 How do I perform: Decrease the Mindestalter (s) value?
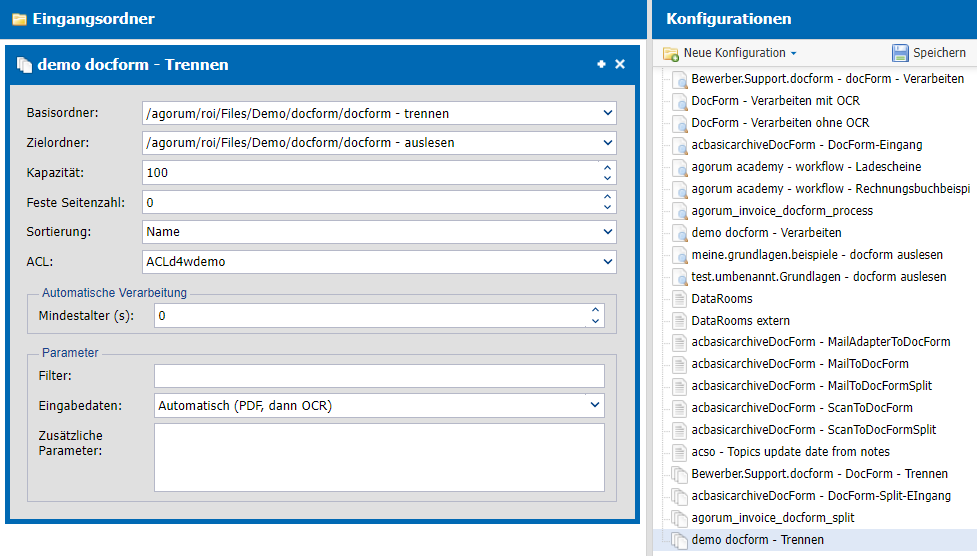tap(596, 321)
